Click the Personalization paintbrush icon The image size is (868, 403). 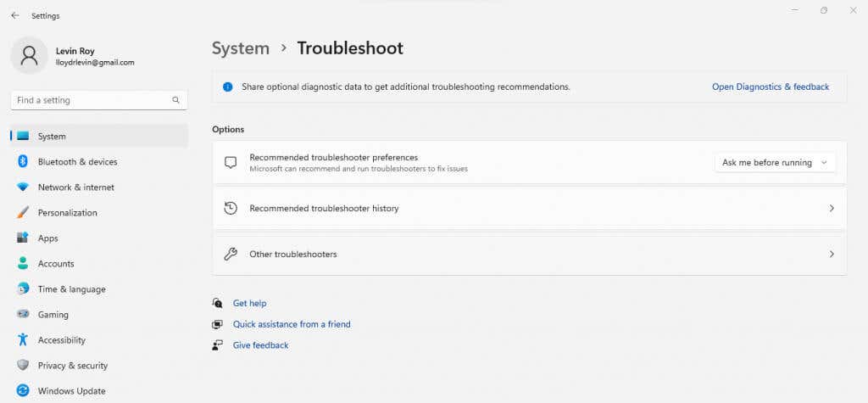pyautogui.click(x=23, y=212)
